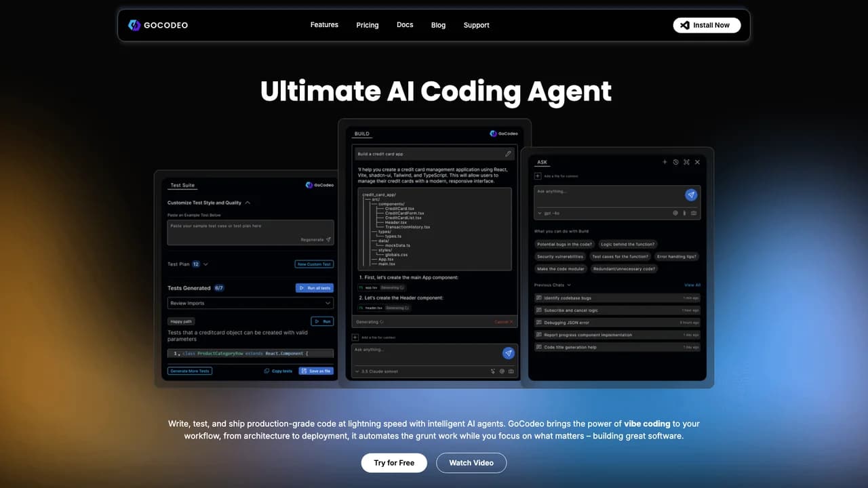Collapse 'Customize Test Style and Quality' section
Screen dimensions: 868x488
pyautogui.click(x=248, y=203)
